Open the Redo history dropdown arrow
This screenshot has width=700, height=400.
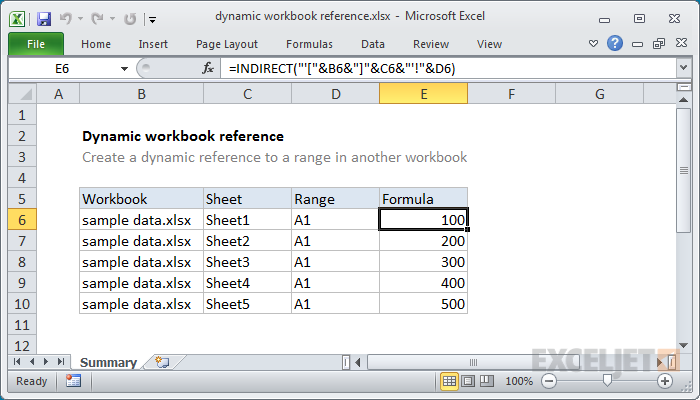tap(112, 19)
